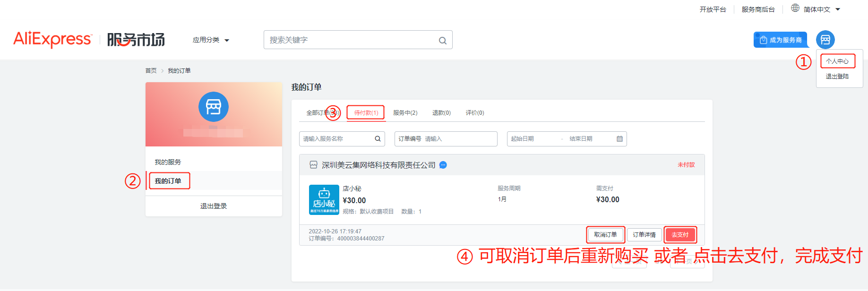
Task: Switch to the 全部订单 tab
Action: click(x=322, y=113)
